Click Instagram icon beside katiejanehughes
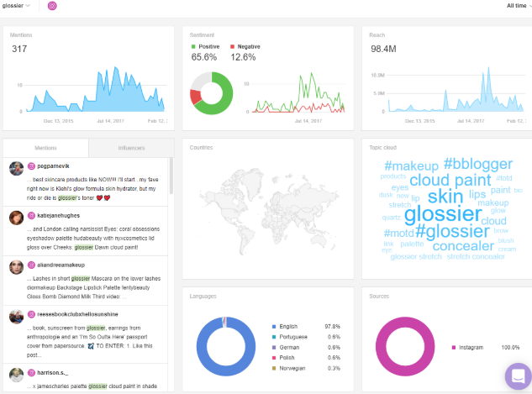This screenshot has width=532, height=394. [31, 216]
